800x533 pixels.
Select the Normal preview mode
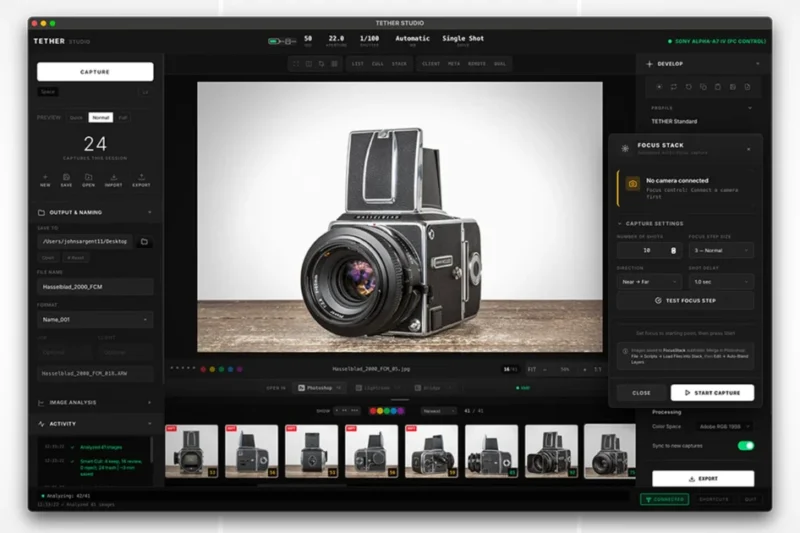pos(101,118)
